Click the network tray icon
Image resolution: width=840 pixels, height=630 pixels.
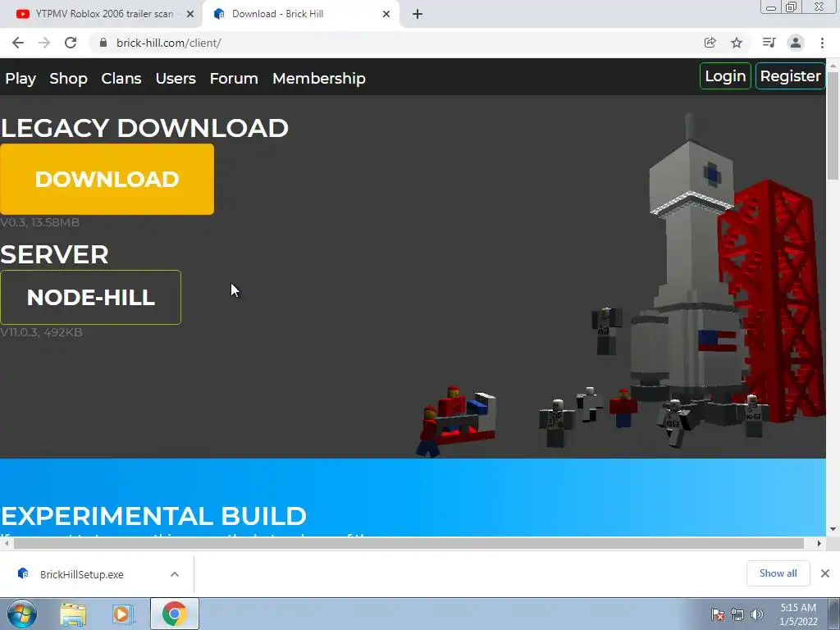[x=737, y=614]
